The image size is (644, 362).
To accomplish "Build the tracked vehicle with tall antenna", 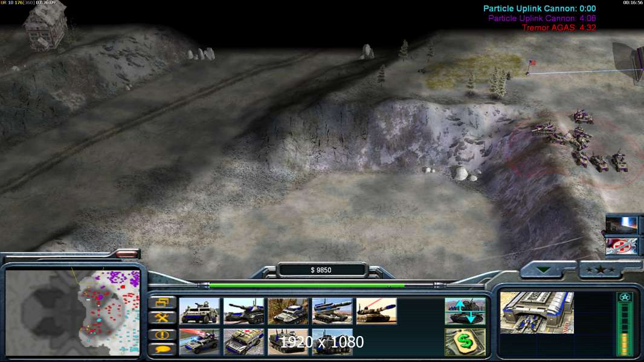I will [288, 341].
